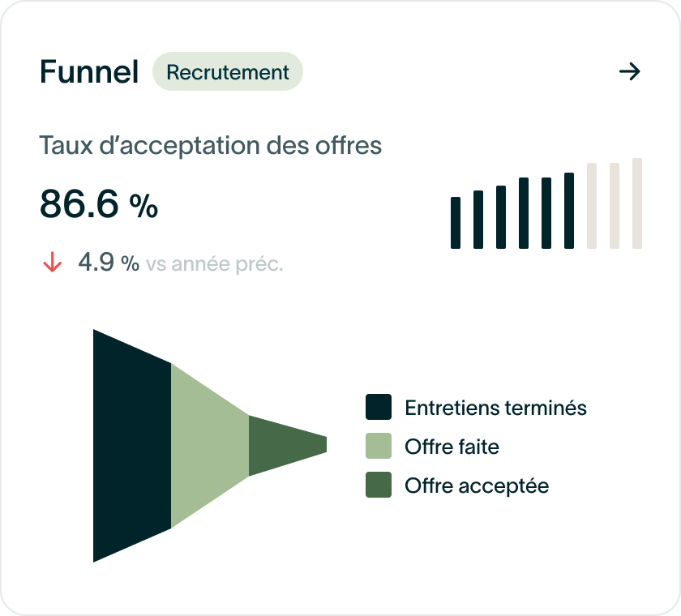Click the light green Offre faite swatch

(x=379, y=446)
